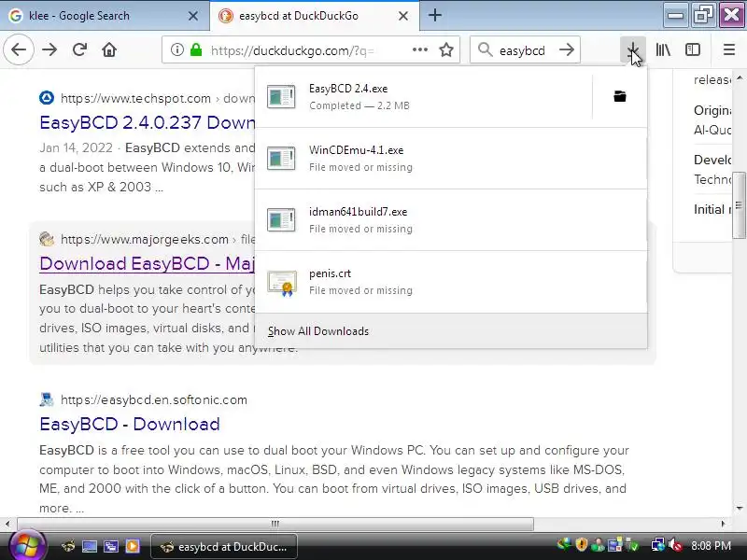Submit the easybcd search arrow
Viewport: 747px width, 560px height.
(567, 49)
